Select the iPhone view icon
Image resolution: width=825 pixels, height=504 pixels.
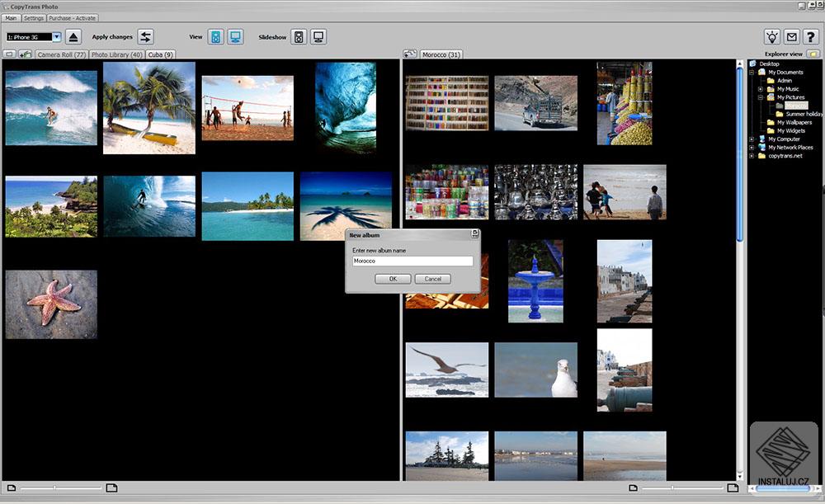click(215, 37)
